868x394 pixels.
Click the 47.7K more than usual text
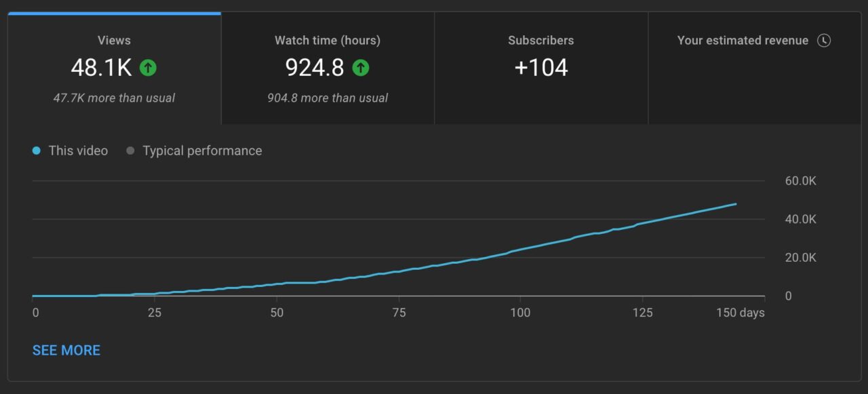[114, 98]
